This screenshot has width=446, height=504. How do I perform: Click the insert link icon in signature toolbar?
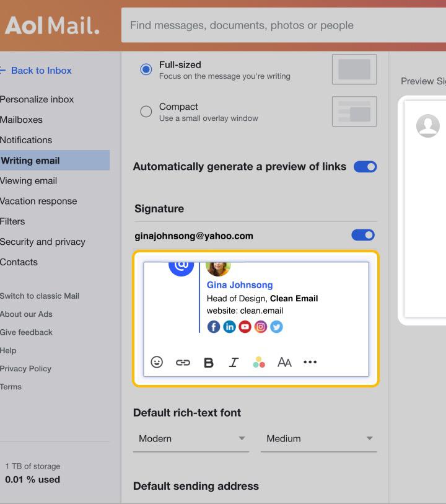(183, 363)
